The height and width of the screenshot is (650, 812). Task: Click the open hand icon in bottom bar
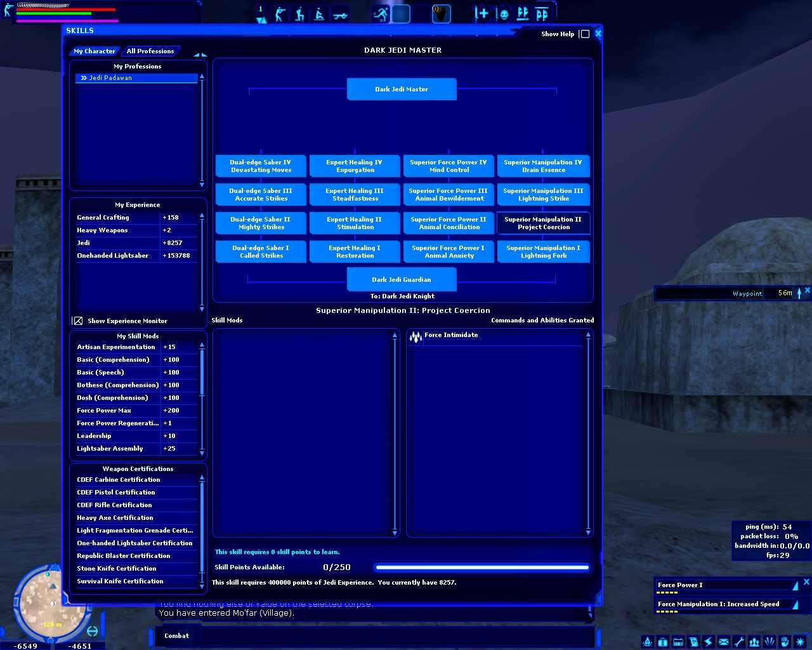[785, 642]
